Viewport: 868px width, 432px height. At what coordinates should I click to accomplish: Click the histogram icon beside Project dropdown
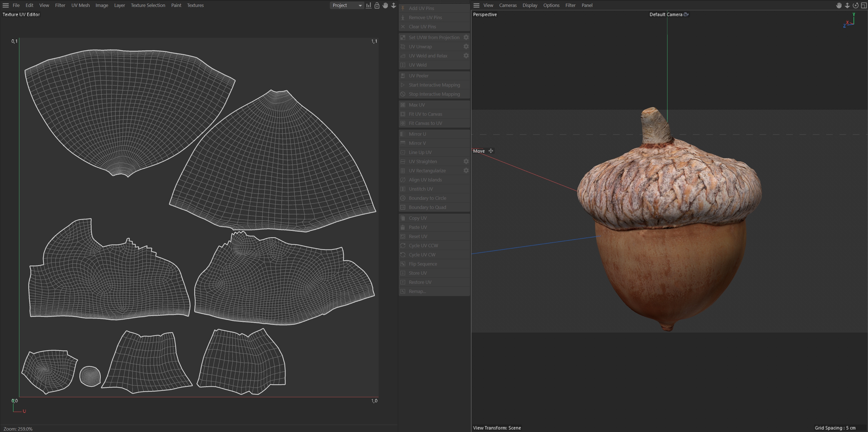(369, 5)
